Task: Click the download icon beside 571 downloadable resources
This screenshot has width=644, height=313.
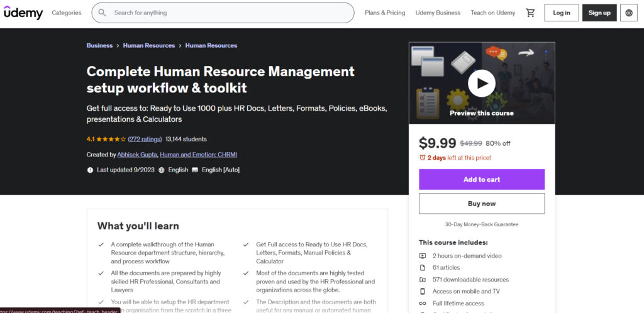Action: (x=422, y=279)
